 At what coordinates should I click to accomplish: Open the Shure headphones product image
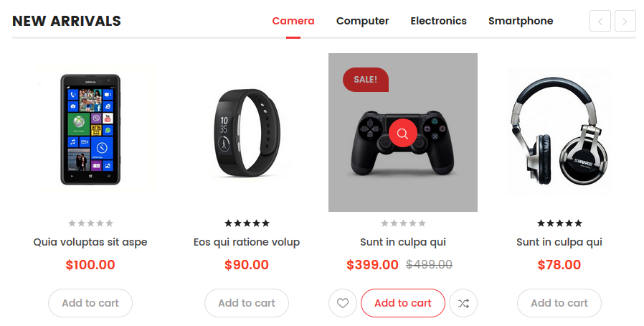click(559, 131)
